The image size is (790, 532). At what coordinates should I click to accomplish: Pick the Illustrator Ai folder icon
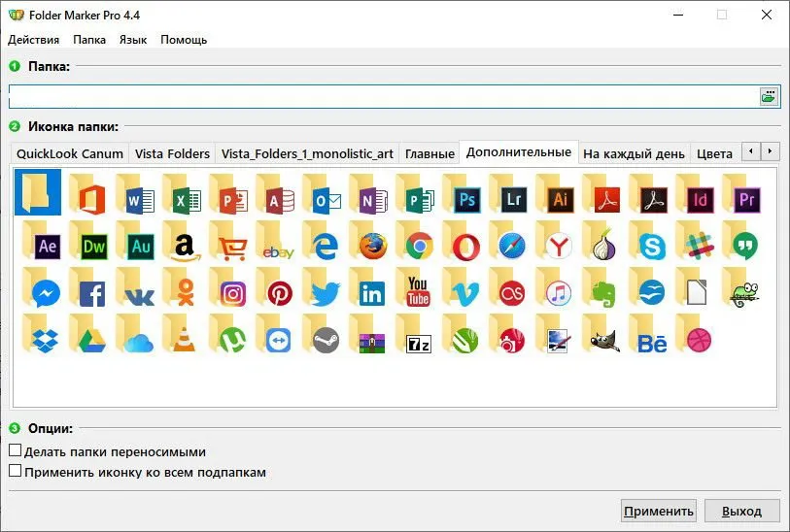tap(556, 195)
